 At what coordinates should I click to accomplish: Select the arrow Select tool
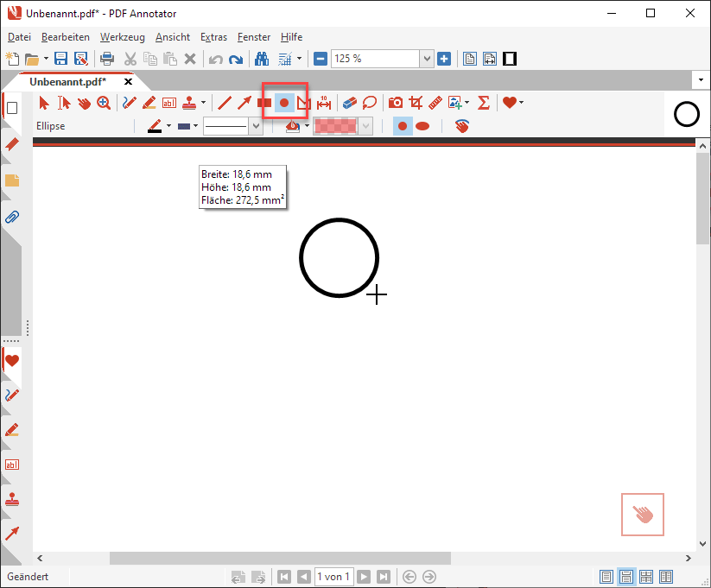pos(43,103)
